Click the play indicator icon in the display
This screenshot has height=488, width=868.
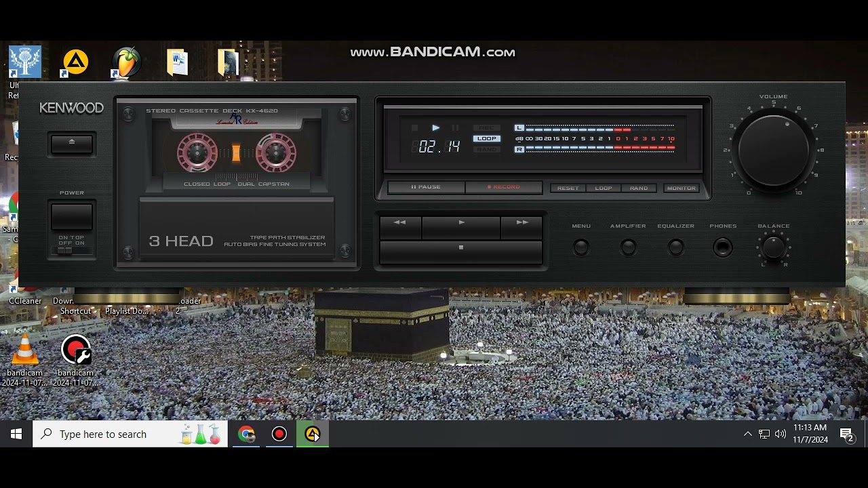(435, 128)
